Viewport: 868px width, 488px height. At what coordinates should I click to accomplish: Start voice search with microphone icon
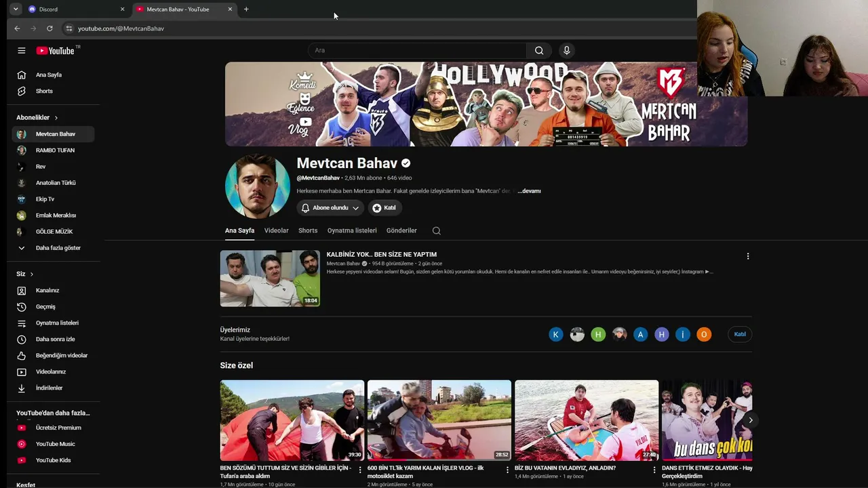click(567, 50)
